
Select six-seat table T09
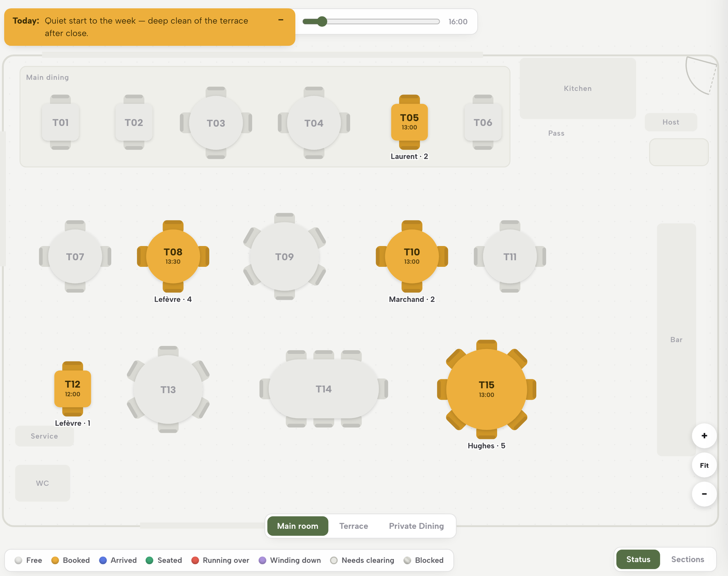click(284, 257)
